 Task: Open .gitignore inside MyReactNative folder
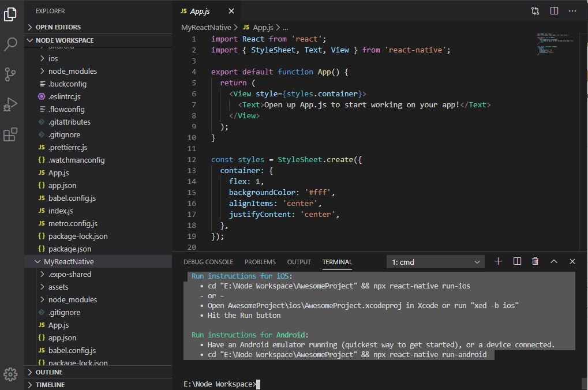tap(98, 312)
